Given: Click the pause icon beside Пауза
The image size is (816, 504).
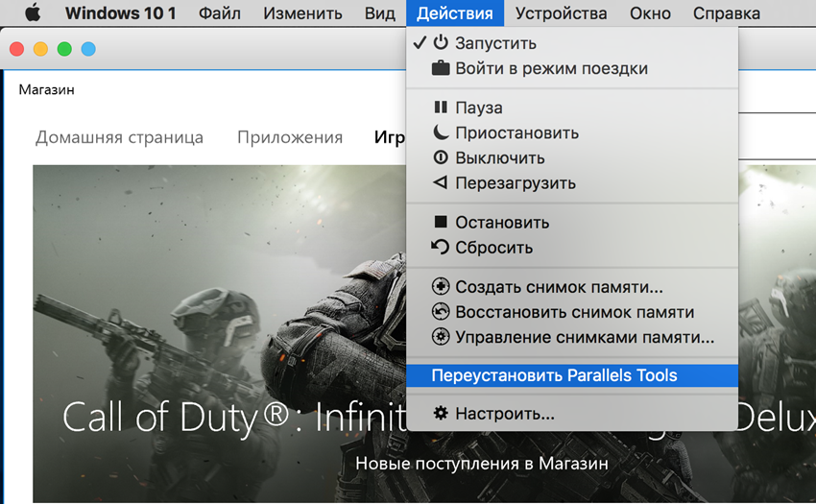Looking at the screenshot, I should (x=441, y=108).
